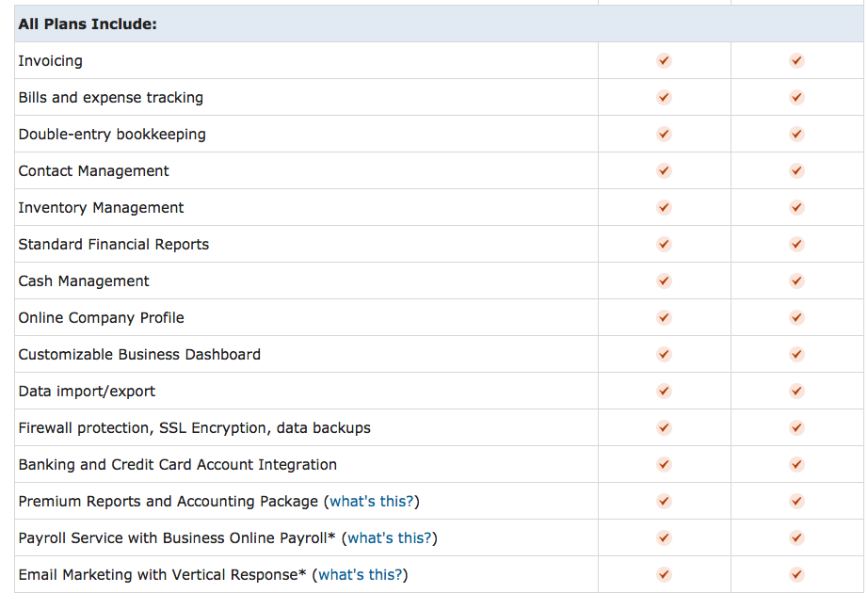Click the "All Plans Include:" header row
The height and width of the screenshot is (593, 868).
point(439,24)
